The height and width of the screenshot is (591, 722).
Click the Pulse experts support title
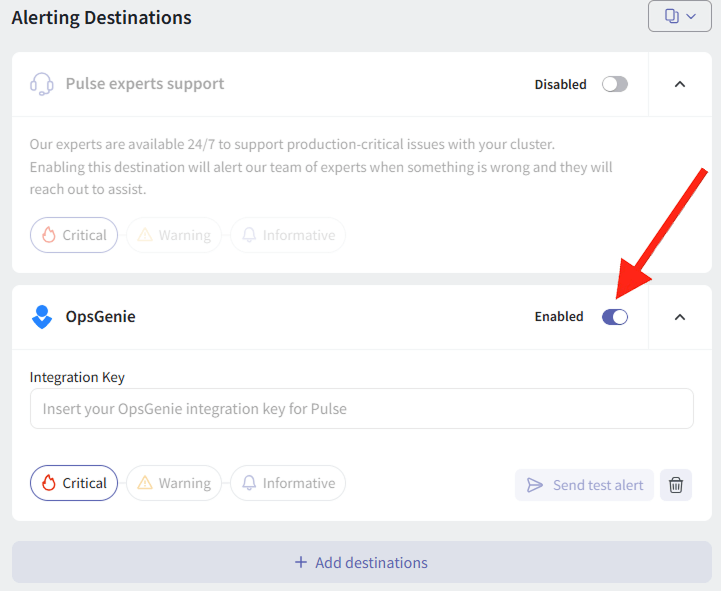click(145, 84)
